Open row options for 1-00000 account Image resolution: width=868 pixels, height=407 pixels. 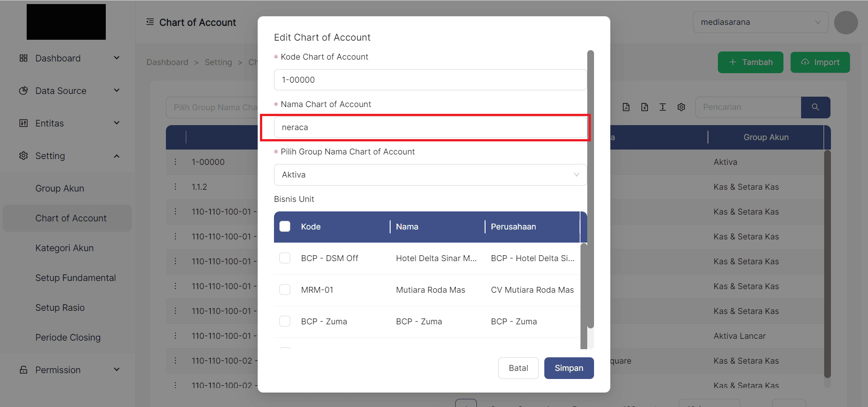pyautogui.click(x=175, y=162)
